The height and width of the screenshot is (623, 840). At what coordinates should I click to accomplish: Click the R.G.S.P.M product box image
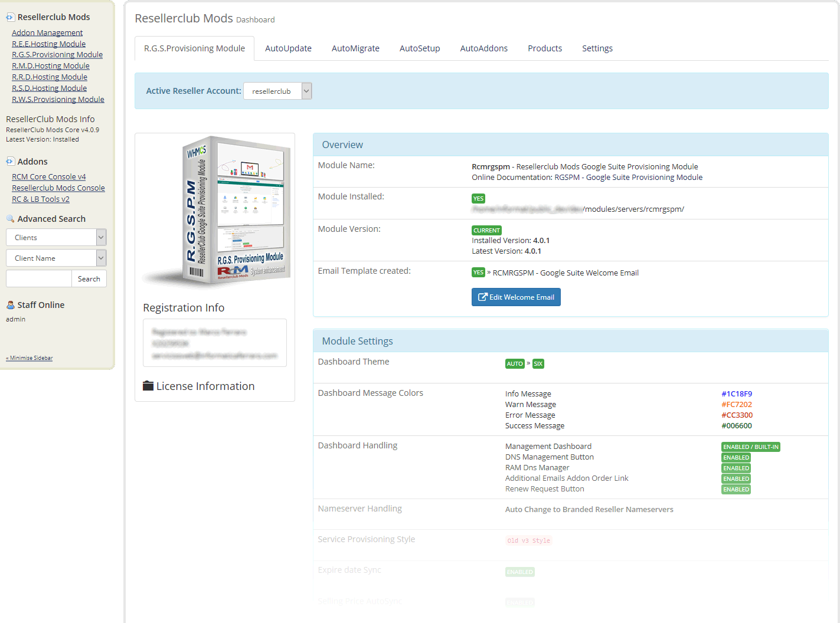(x=216, y=211)
